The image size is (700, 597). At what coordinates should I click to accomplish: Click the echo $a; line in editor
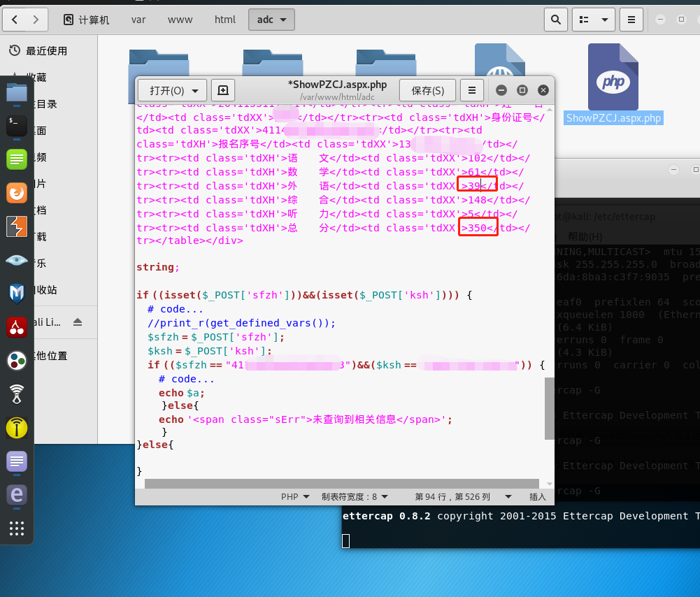click(x=182, y=393)
